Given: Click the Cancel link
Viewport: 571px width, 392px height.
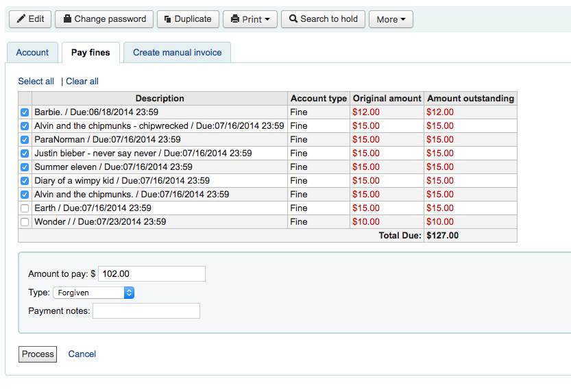Looking at the screenshot, I should (82, 354).
